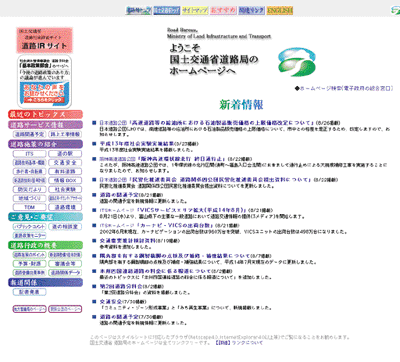Click the TDM sidebar button

[29, 207]
